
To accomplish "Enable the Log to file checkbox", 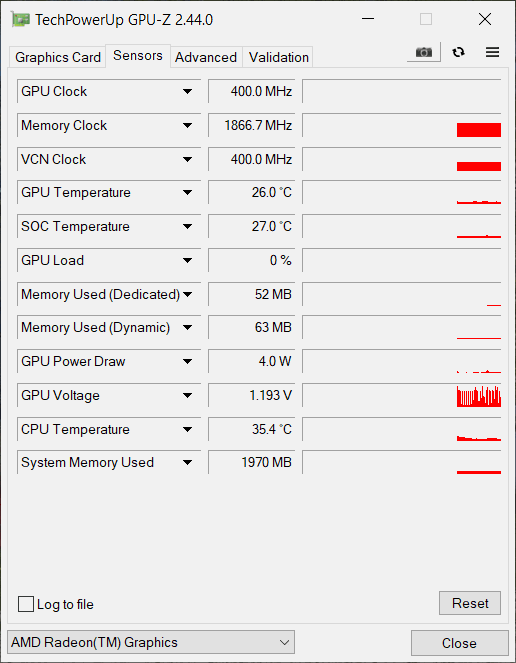I will point(26,604).
